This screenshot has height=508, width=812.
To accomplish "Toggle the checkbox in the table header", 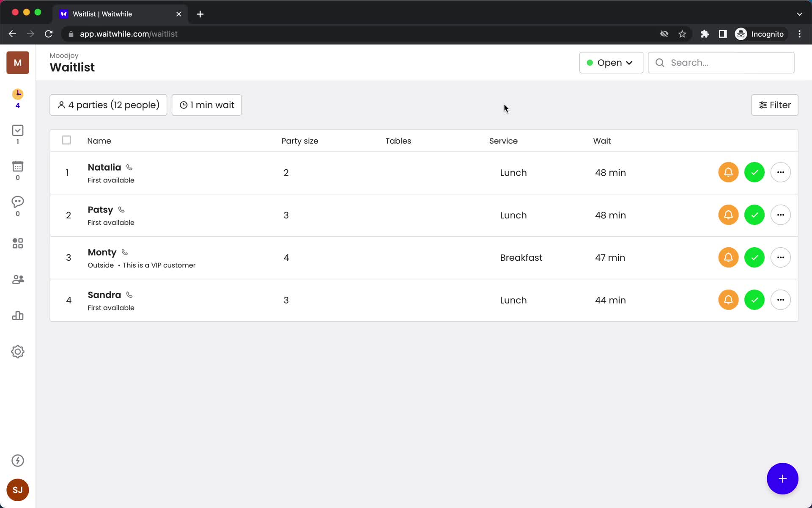I will coord(66,140).
